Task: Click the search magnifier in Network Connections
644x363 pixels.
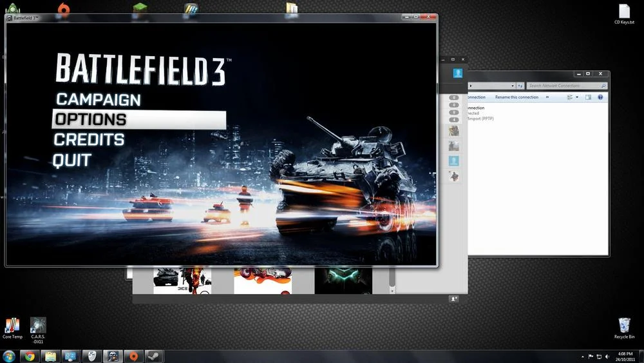Action: point(603,86)
